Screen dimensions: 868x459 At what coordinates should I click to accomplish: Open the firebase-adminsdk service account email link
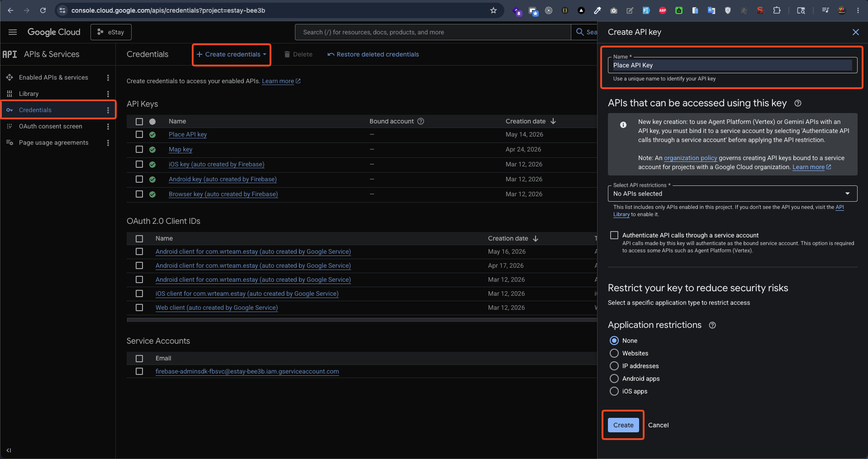[x=247, y=371]
